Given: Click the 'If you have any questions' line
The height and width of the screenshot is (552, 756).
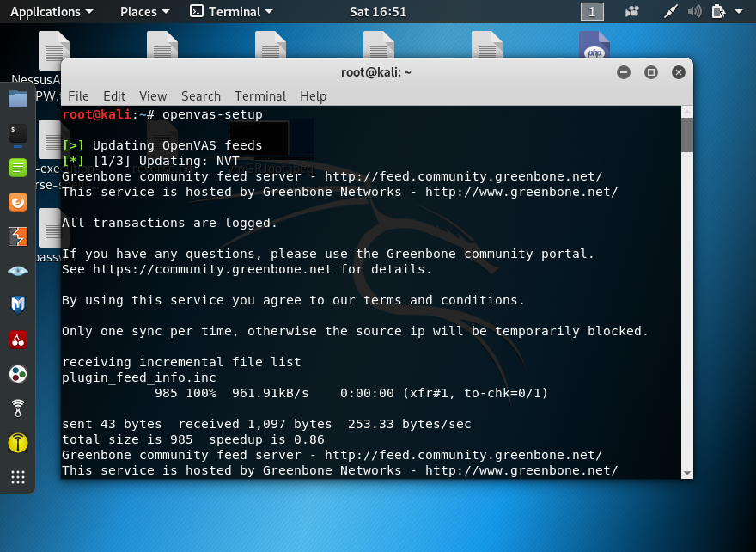Looking at the screenshot, I should (x=328, y=254).
